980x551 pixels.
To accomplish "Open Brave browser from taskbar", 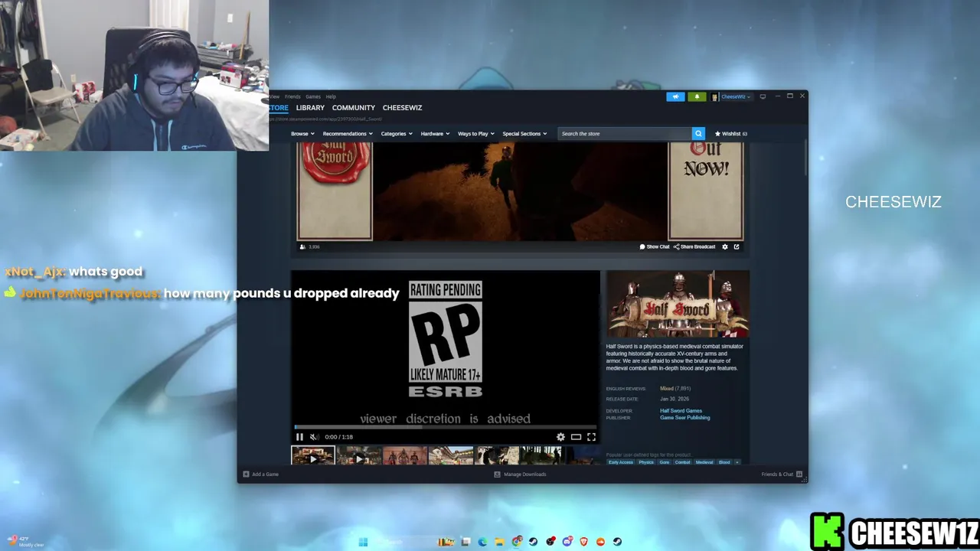I will click(584, 542).
